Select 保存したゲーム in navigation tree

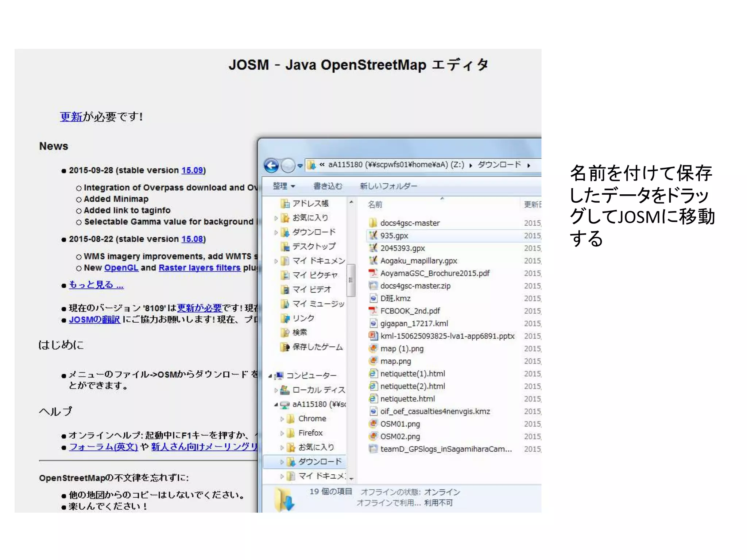click(317, 347)
